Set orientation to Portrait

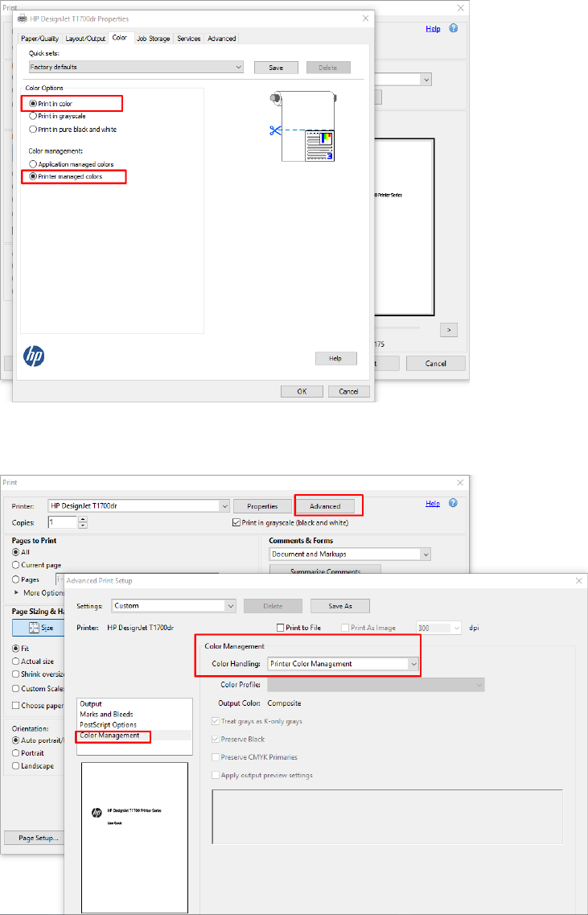[29, 752]
